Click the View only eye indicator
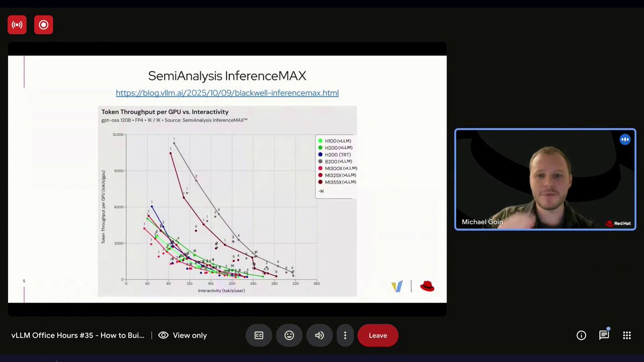Screen dimensions: 644x362 (182, 335)
